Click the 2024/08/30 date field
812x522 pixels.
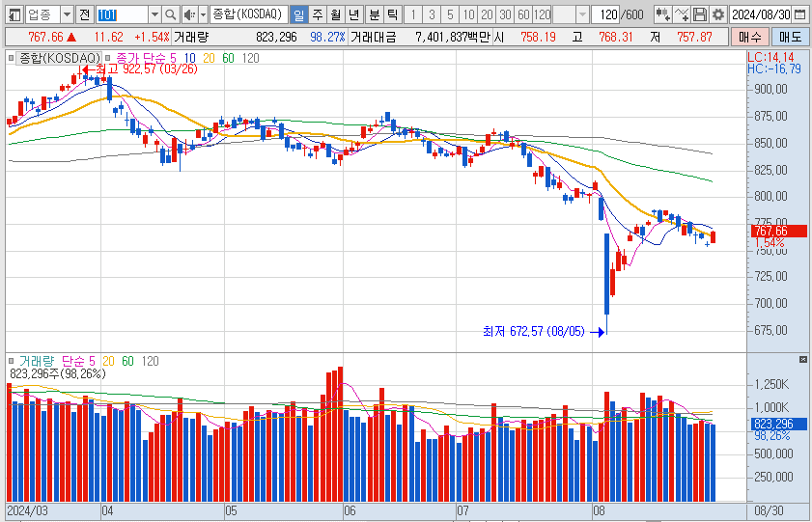pos(761,14)
